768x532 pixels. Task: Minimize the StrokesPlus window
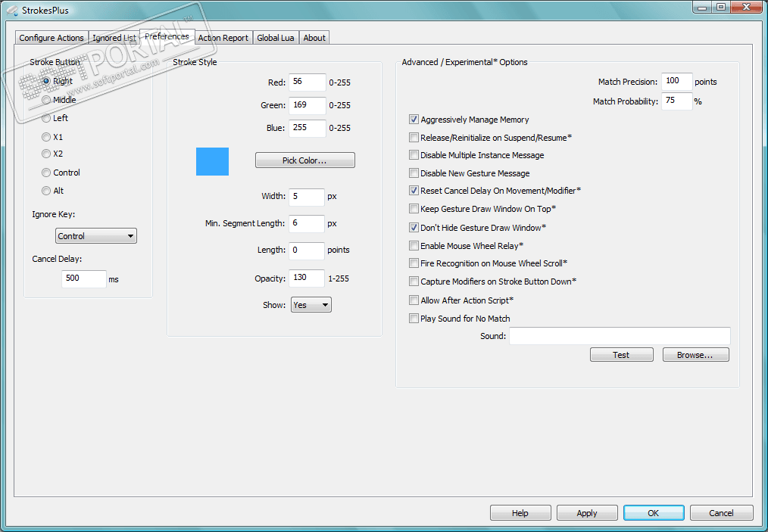[x=702, y=7]
